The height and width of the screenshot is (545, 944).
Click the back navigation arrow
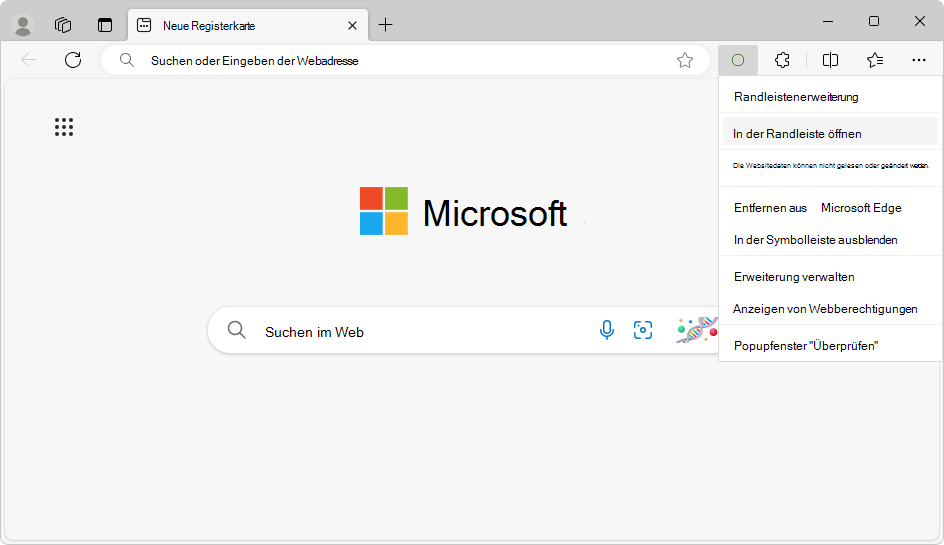(29, 60)
